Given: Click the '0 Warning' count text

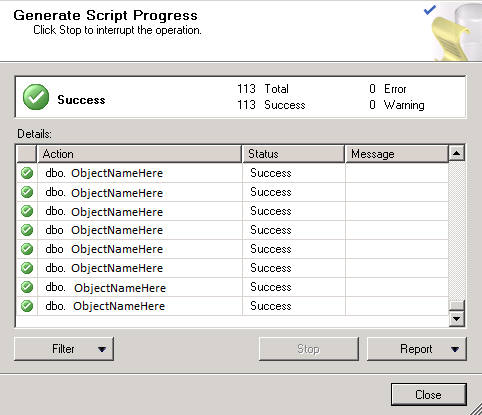Looking at the screenshot, I should (397, 105).
